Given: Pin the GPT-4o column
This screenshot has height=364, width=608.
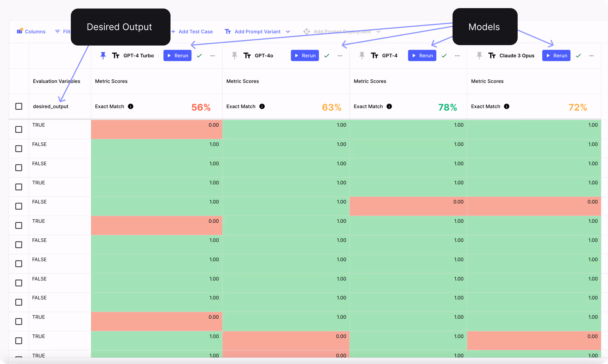Looking at the screenshot, I should pyautogui.click(x=234, y=56).
